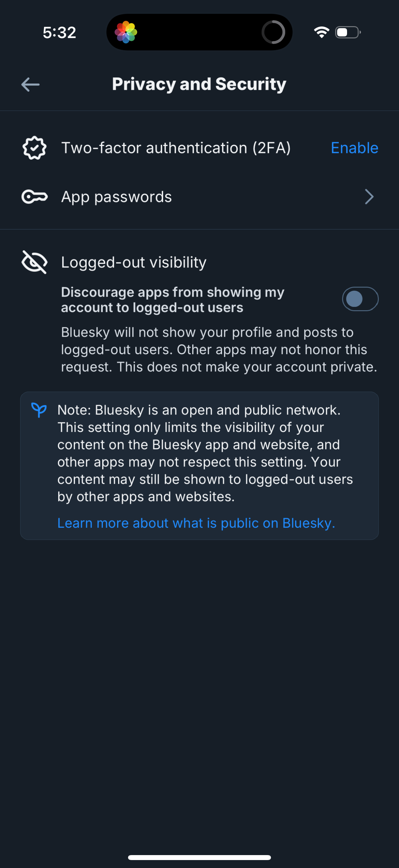The width and height of the screenshot is (399, 868).
Task: Tap the clock showing 5:32
Action: point(59,32)
